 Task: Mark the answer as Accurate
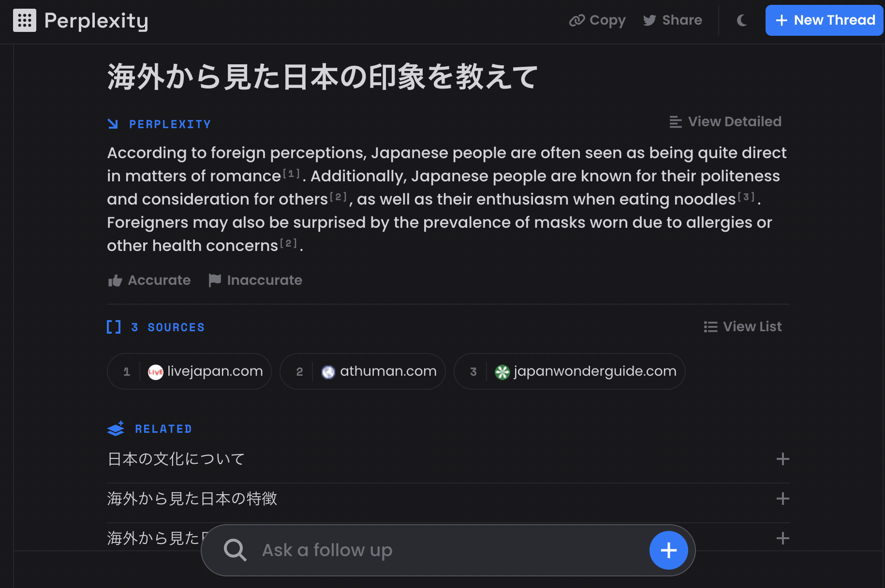point(149,280)
